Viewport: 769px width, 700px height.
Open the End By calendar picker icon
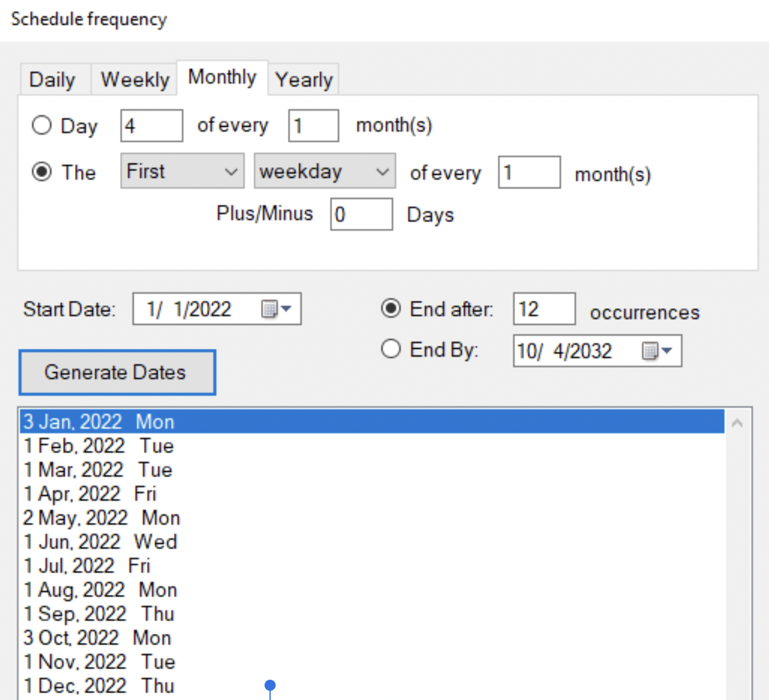pos(650,351)
